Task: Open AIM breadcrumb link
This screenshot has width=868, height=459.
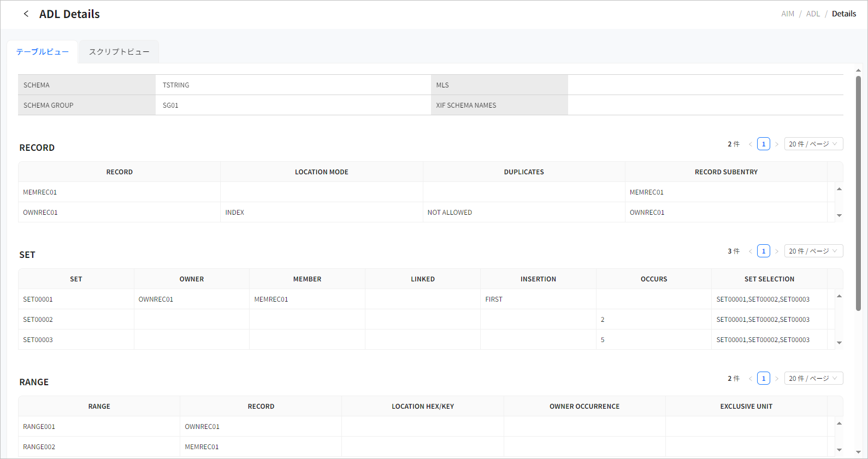Action: pyautogui.click(x=787, y=14)
